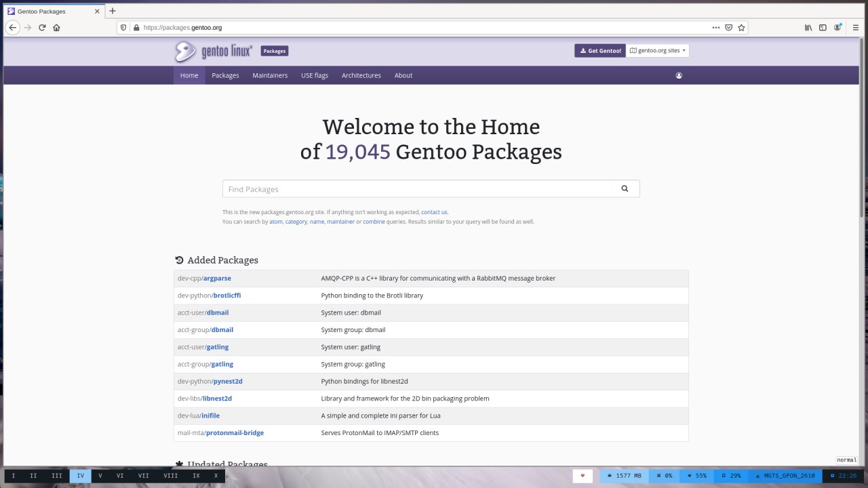Click the page vertical scrollbar thumb
This screenshot has height=488, width=868.
[863, 129]
